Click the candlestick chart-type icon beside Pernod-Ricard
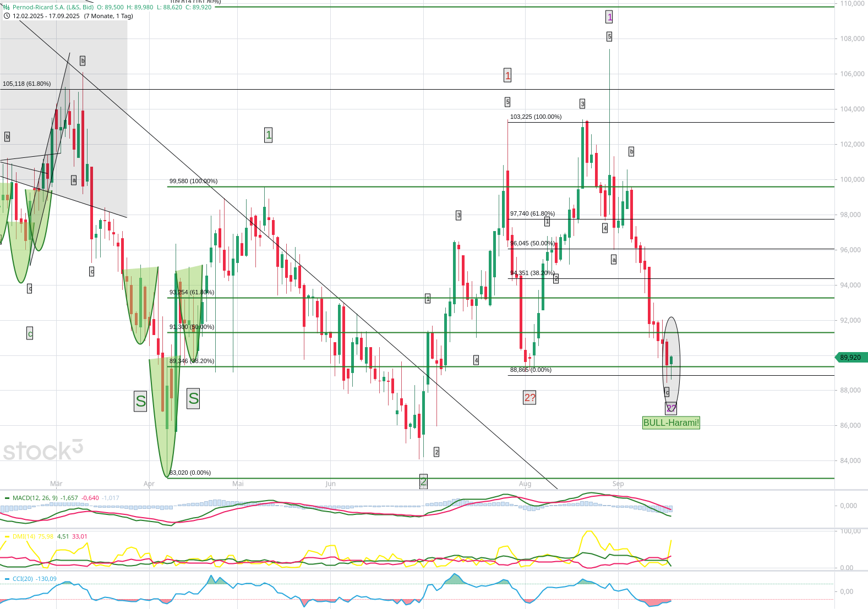This screenshot has height=609, width=868. click(7, 7)
